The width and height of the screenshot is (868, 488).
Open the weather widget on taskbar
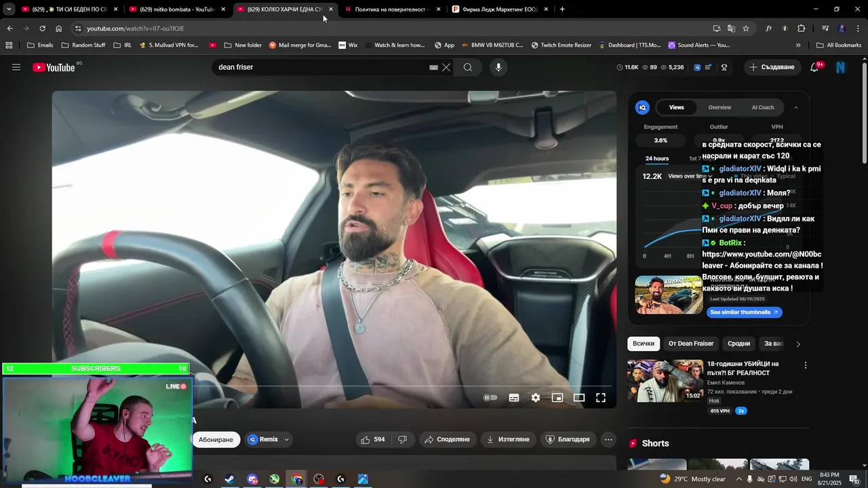(x=692, y=479)
